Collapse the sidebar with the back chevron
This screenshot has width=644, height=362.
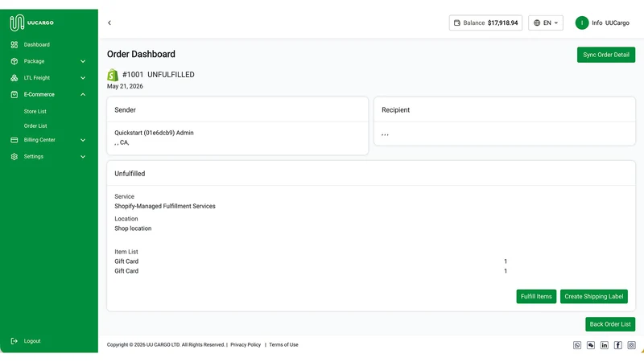[109, 23]
